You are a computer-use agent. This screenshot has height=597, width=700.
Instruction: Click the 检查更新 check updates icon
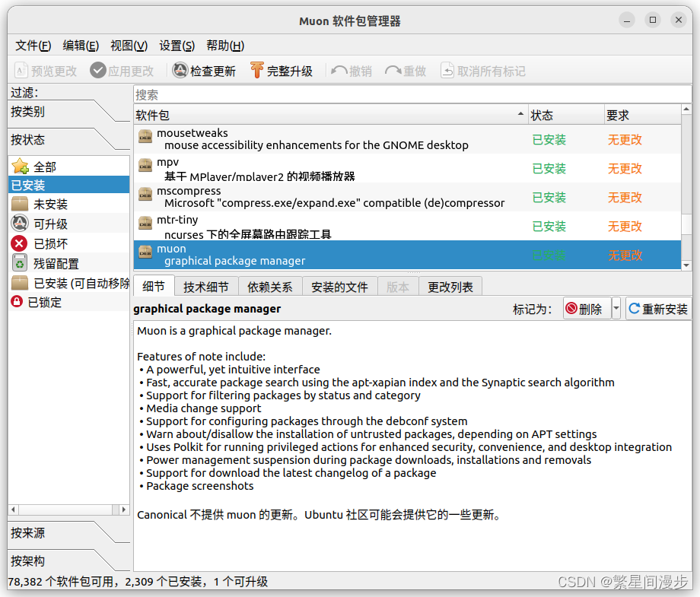point(180,70)
